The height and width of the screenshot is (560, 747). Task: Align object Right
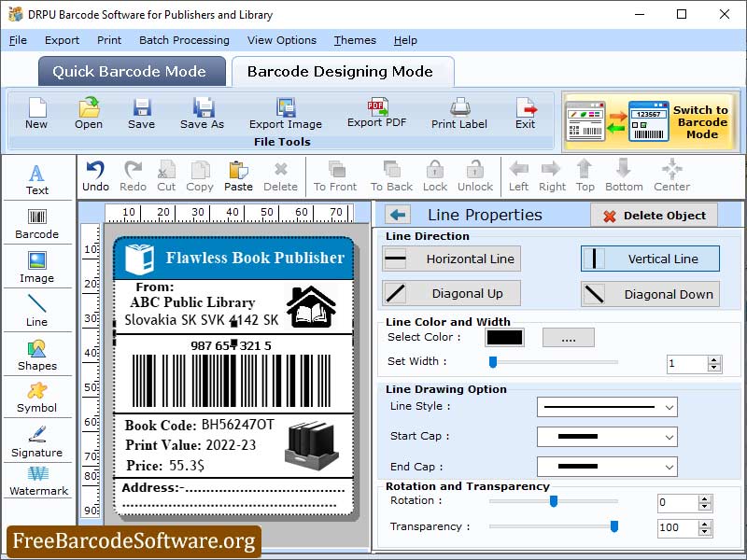pos(552,176)
